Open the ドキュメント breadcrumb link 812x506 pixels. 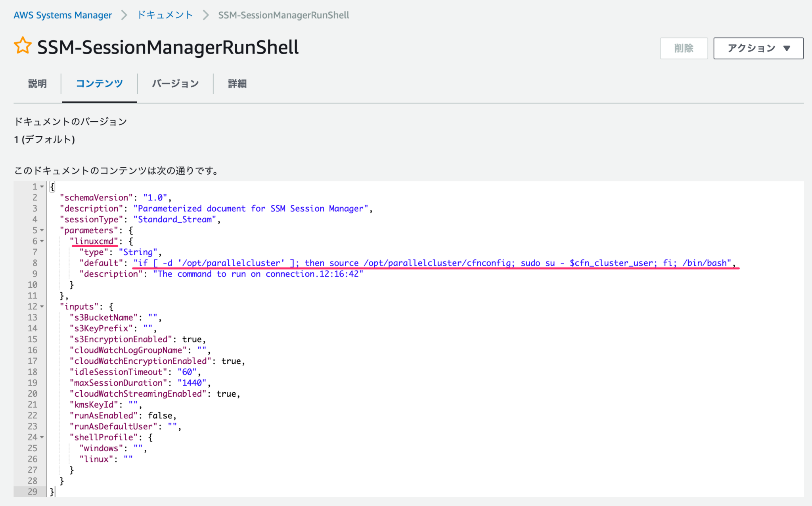pyautogui.click(x=165, y=15)
